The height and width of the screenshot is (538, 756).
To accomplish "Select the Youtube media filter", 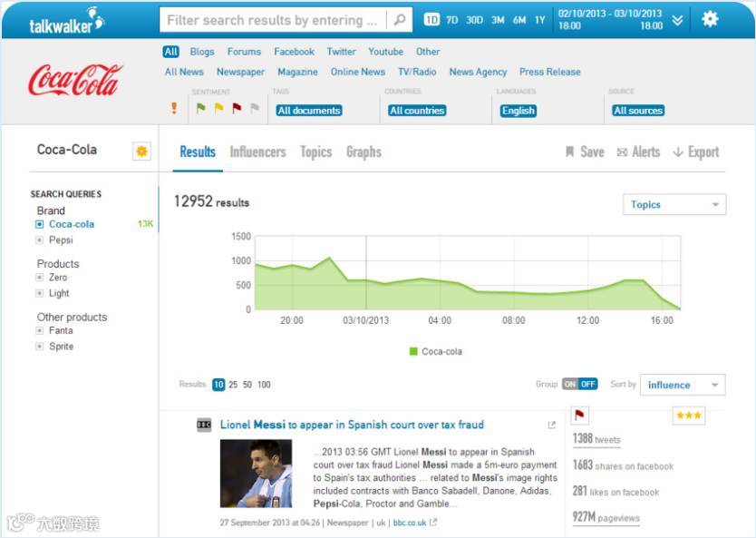I will click(x=386, y=52).
